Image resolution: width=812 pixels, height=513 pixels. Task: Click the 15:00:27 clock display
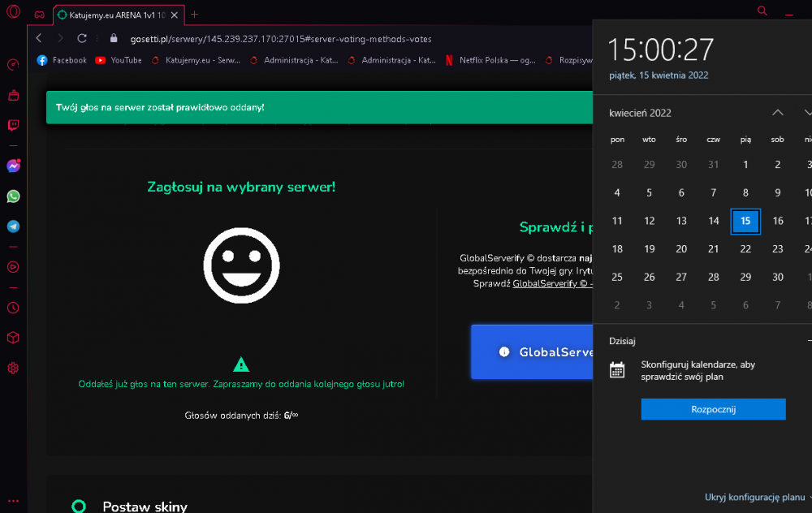pos(661,50)
